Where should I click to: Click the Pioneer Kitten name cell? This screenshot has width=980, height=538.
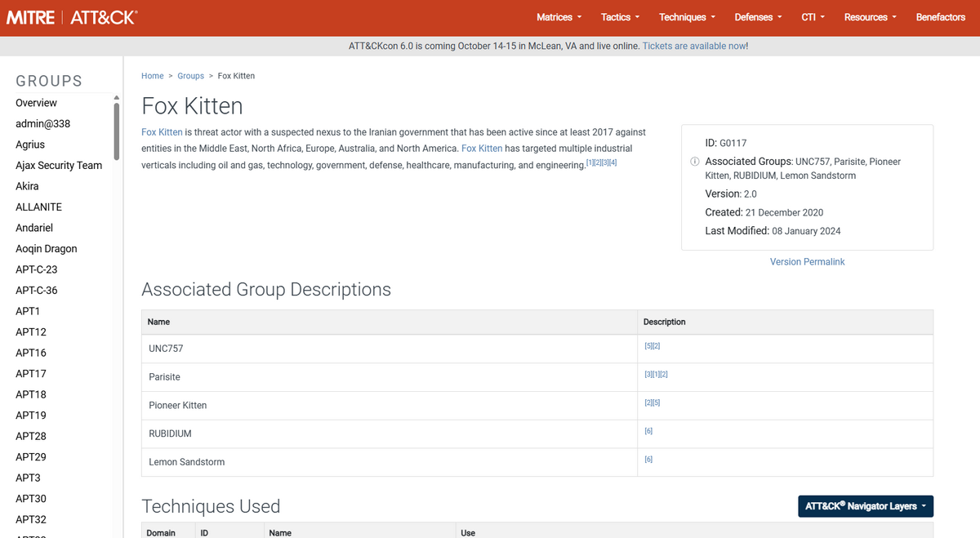(x=389, y=406)
